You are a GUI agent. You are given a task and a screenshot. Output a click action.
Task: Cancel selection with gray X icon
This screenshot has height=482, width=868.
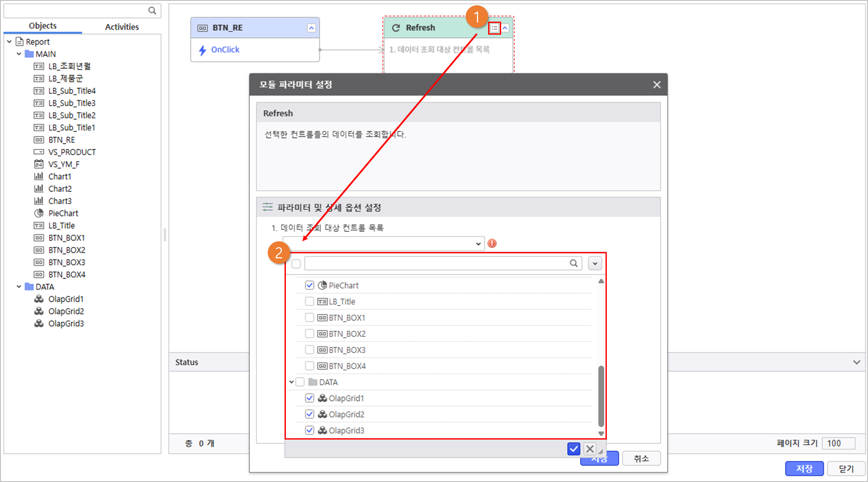[x=589, y=449]
